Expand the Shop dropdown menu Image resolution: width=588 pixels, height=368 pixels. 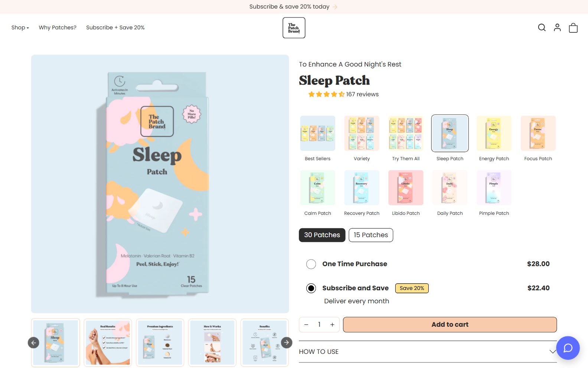click(20, 28)
